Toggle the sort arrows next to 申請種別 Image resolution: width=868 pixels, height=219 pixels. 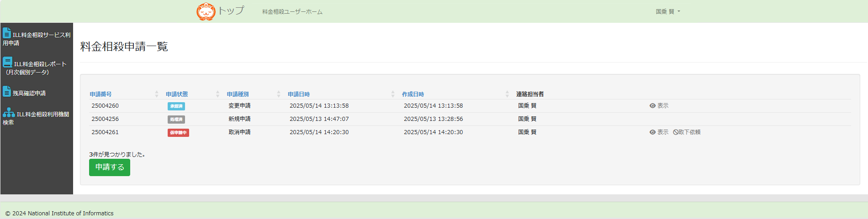(x=279, y=94)
